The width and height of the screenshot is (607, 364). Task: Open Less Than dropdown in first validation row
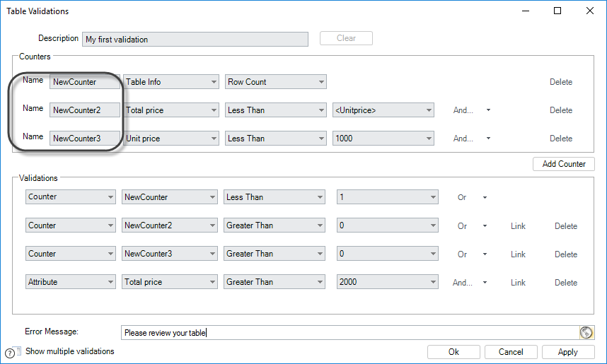click(274, 196)
